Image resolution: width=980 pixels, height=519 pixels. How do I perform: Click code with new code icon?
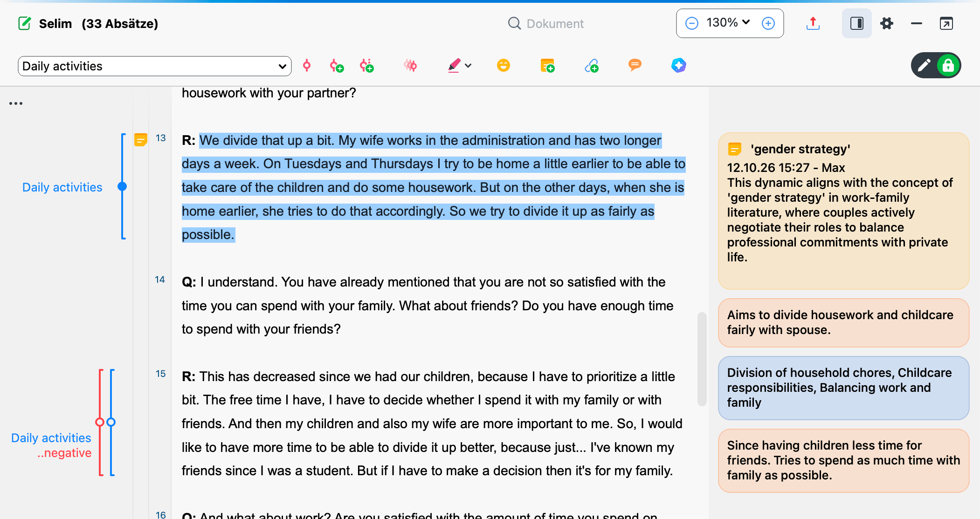(337, 66)
